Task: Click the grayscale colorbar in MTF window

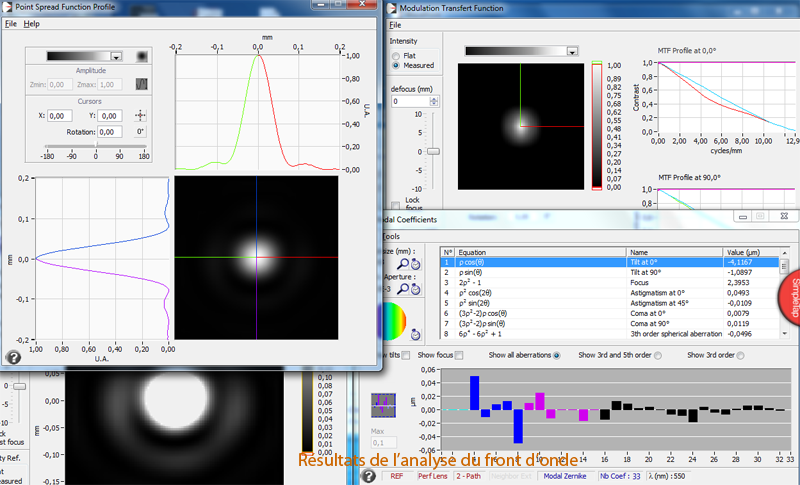Action: [x=596, y=125]
